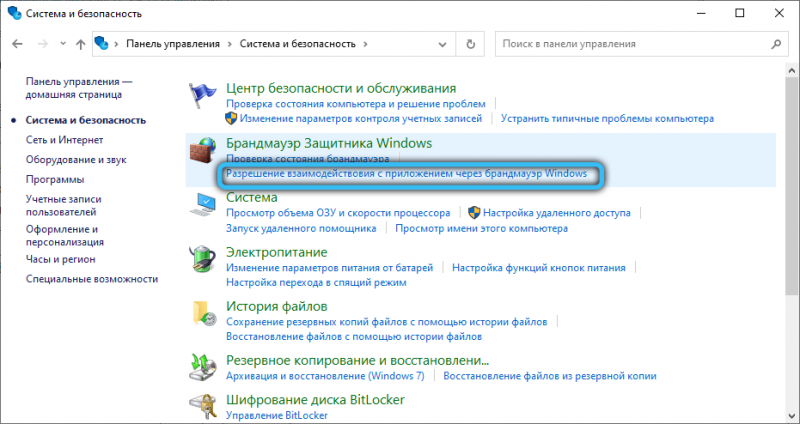Viewport: 800px width, 424px height.
Task: Open Оформление и персонализация category
Action: pyautogui.click(x=65, y=235)
